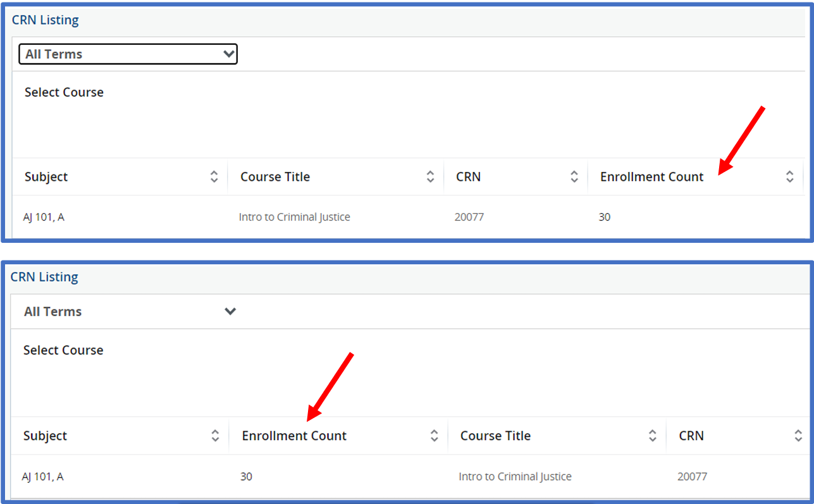Sort by Enrollment Count in upper listing
Viewport: 814px width, 504px height.
point(789,177)
